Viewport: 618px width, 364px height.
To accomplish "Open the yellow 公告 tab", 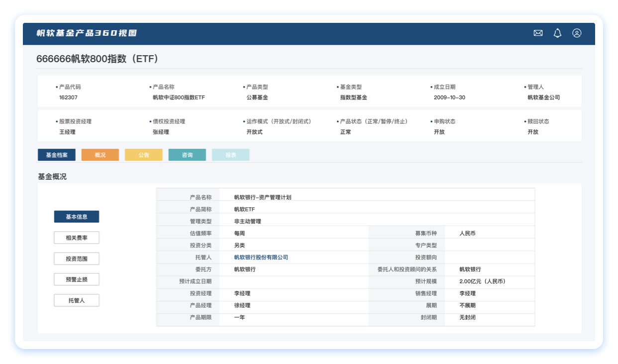I will coord(143,155).
